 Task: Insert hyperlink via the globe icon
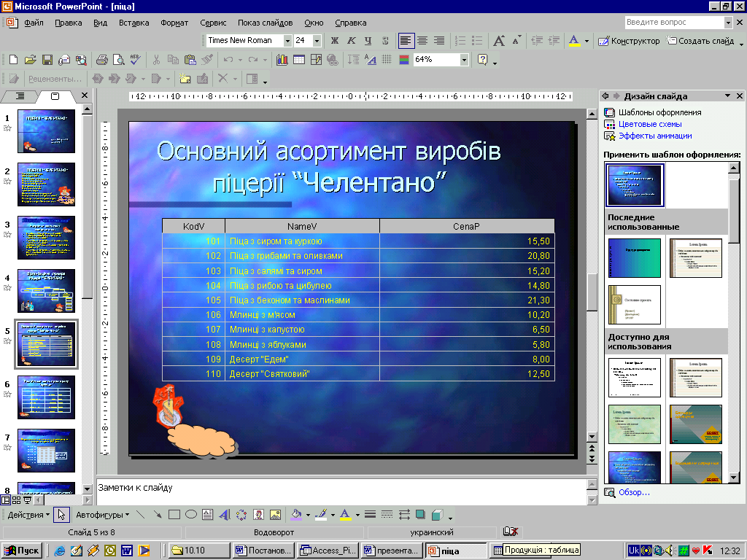333,60
